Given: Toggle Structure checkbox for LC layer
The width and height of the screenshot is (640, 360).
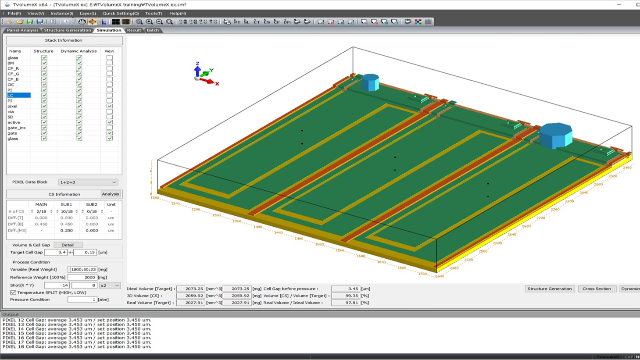Looking at the screenshot, I should tap(44, 96).
